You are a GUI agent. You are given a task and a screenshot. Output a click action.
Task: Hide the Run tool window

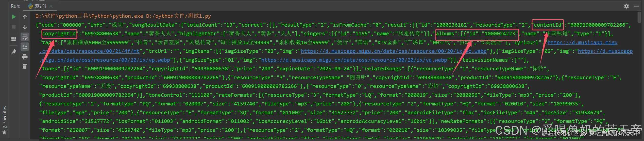(x=636, y=6)
